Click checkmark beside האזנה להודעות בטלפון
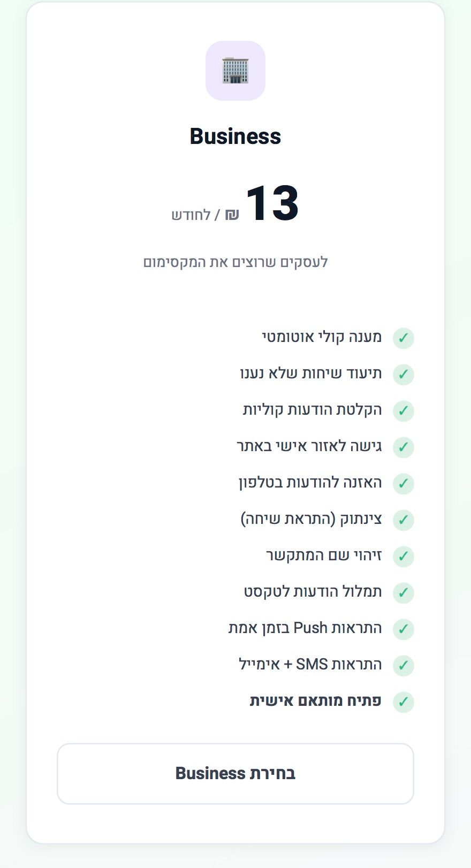471x868 pixels. [x=404, y=483]
